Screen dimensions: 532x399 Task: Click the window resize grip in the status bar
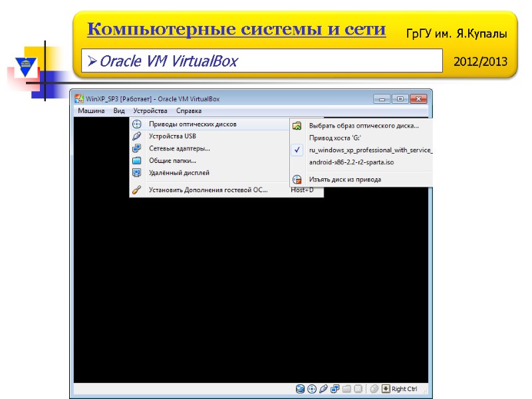[424, 390]
